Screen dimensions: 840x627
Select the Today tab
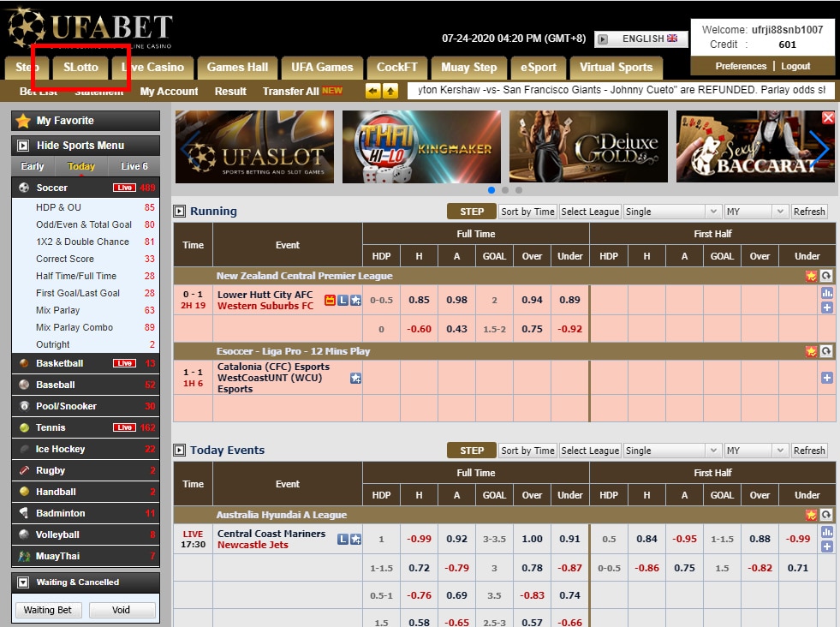click(x=80, y=166)
